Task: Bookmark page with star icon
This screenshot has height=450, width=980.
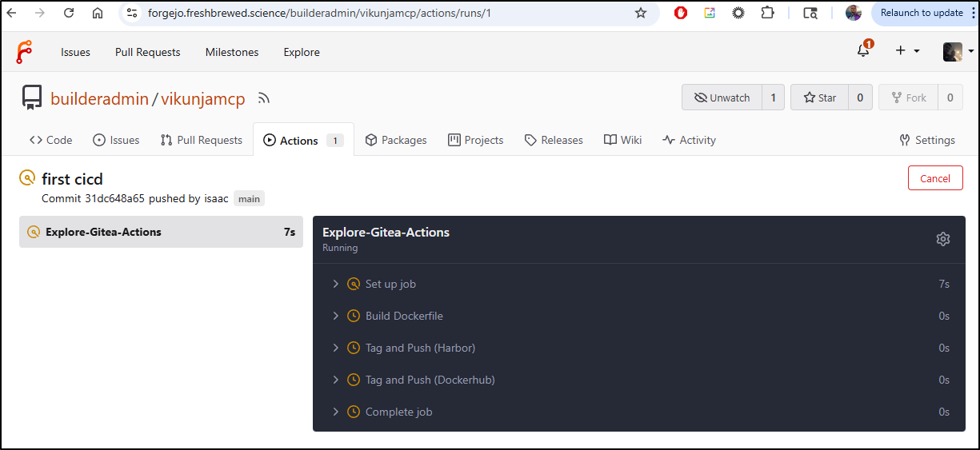Action: (640, 13)
